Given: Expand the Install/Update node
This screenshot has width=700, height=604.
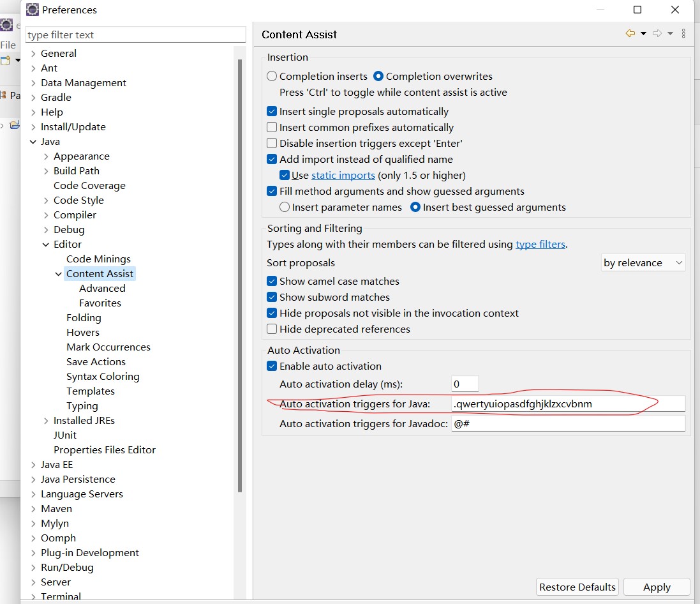Looking at the screenshot, I should pyautogui.click(x=33, y=127).
